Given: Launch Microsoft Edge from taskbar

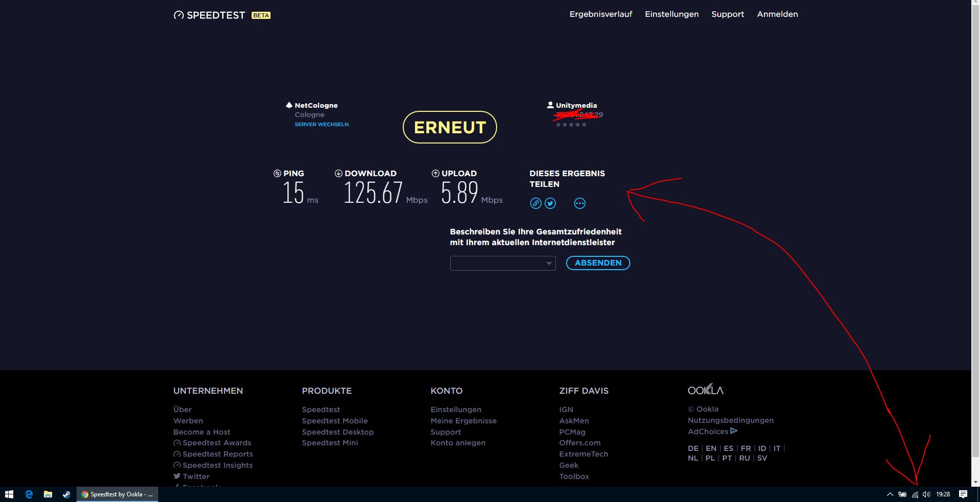Looking at the screenshot, I should coord(29,494).
